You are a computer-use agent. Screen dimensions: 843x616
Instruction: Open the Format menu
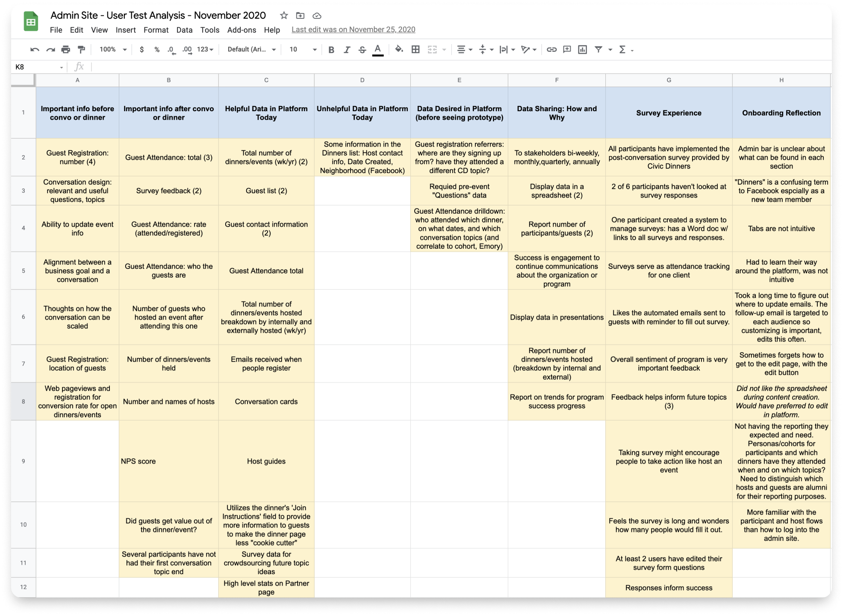tap(156, 30)
